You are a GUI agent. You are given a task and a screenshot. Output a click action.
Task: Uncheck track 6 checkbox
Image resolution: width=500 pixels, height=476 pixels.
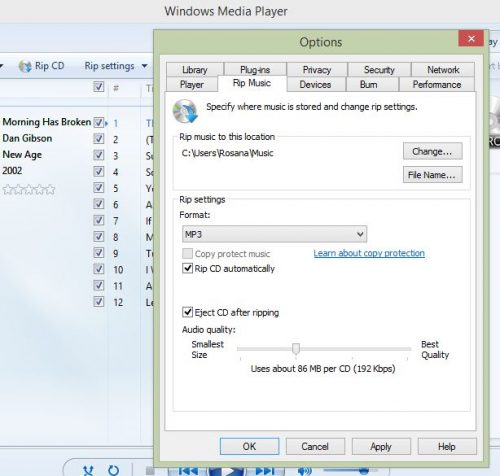pos(99,204)
